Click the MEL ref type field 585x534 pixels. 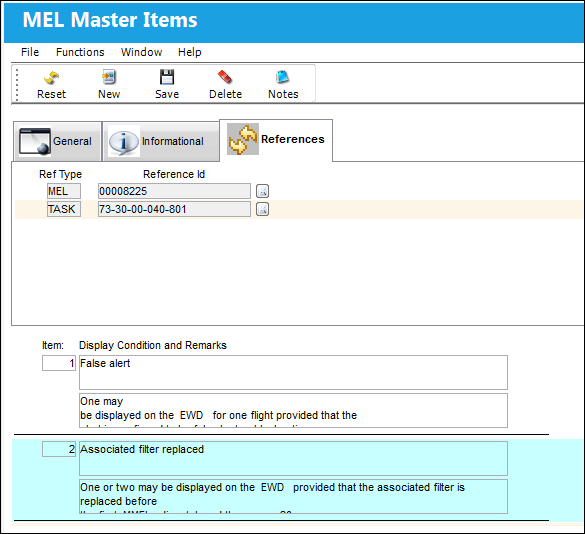64,191
